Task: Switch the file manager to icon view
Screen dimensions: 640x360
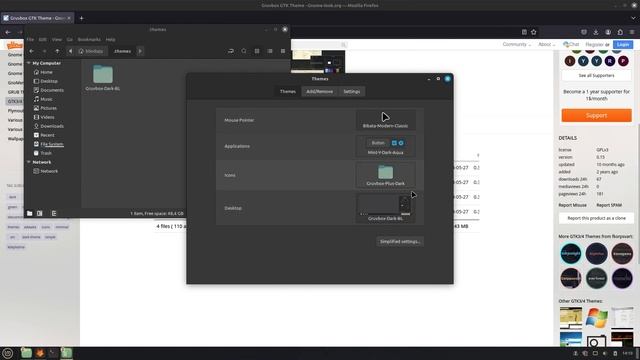Action: (x=257, y=51)
